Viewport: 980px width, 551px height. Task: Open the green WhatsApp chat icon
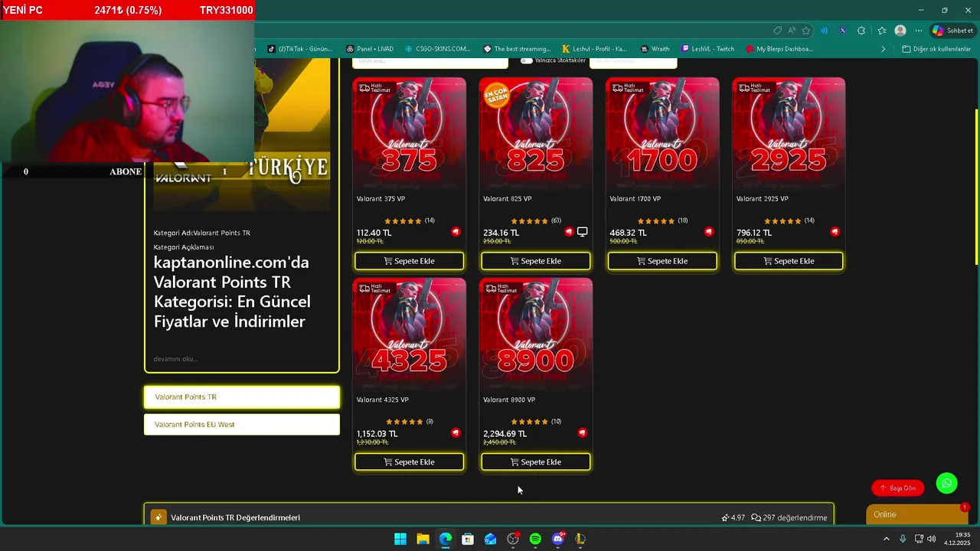pos(947,483)
